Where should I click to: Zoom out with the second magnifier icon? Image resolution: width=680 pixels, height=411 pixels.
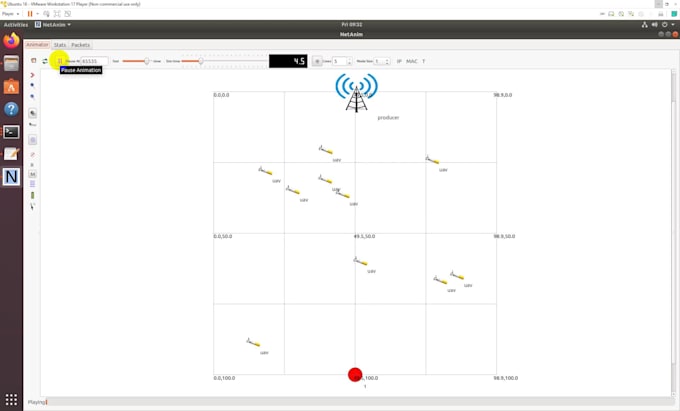point(33,97)
